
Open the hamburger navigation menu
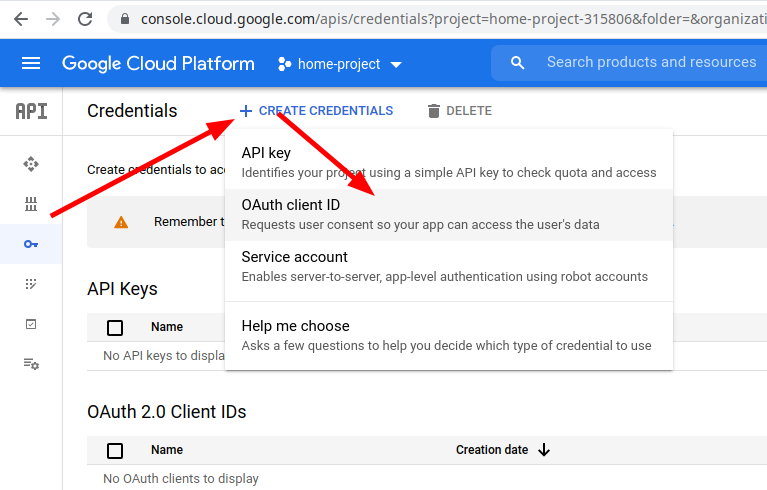[31, 63]
